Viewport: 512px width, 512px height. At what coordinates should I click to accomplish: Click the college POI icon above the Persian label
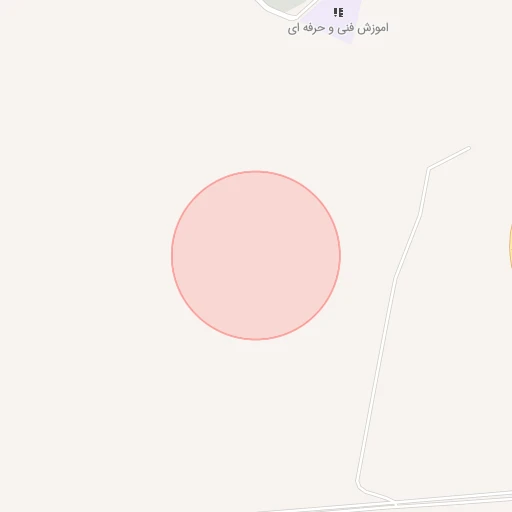tap(338, 13)
